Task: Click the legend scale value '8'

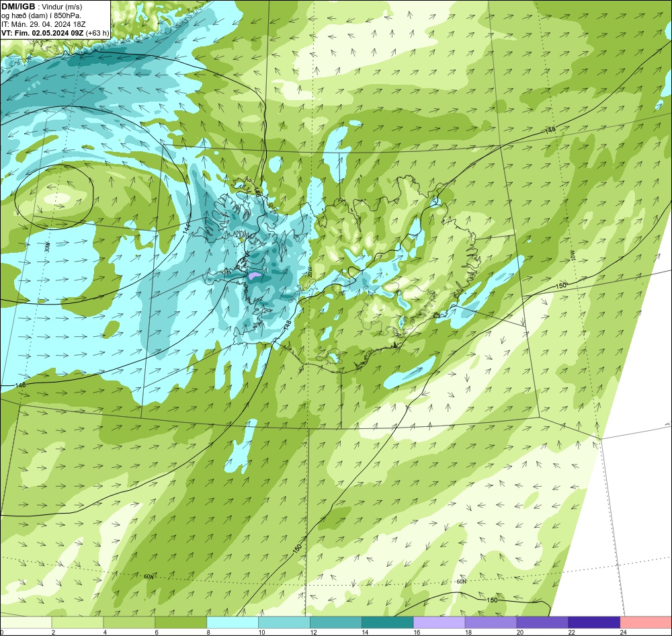Action: [208, 632]
